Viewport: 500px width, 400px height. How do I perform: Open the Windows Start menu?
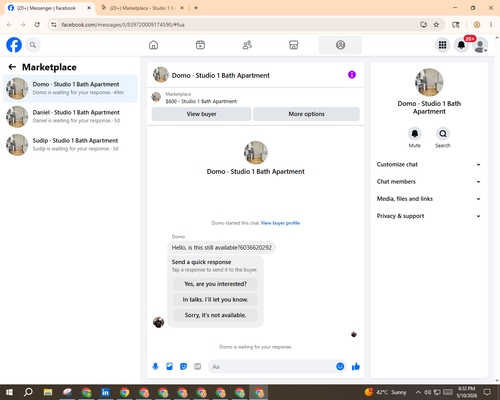click(9, 392)
